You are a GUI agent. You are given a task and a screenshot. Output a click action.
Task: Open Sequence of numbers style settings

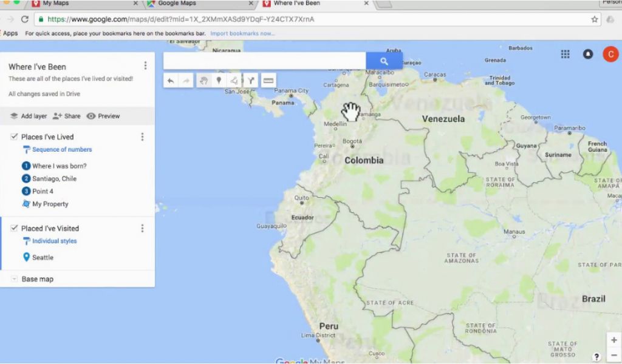(62, 150)
